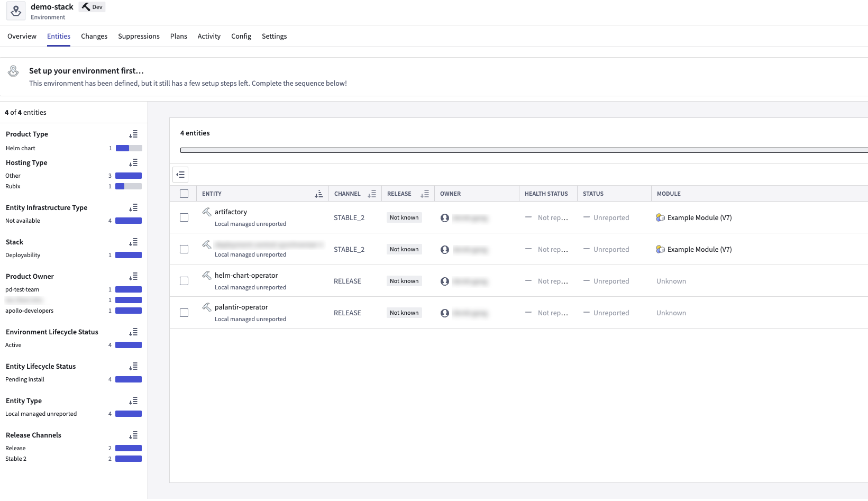
Task: Open the helm-chart-operator entity
Action: tap(246, 276)
